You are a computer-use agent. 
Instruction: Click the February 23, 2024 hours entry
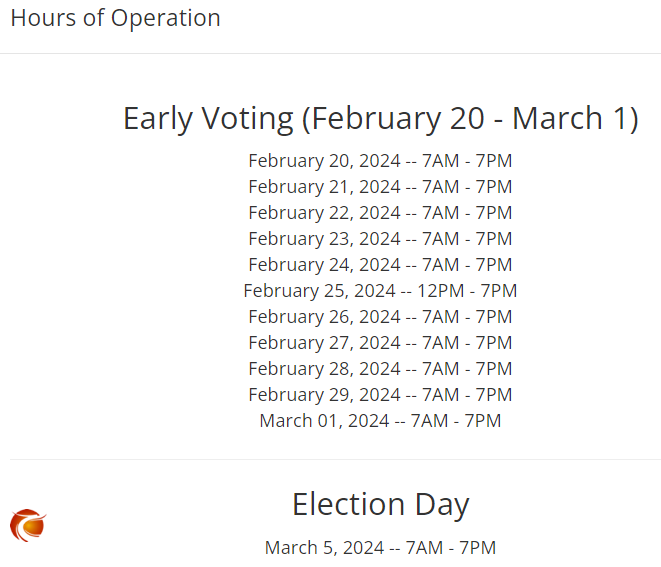tap(380, 239)
